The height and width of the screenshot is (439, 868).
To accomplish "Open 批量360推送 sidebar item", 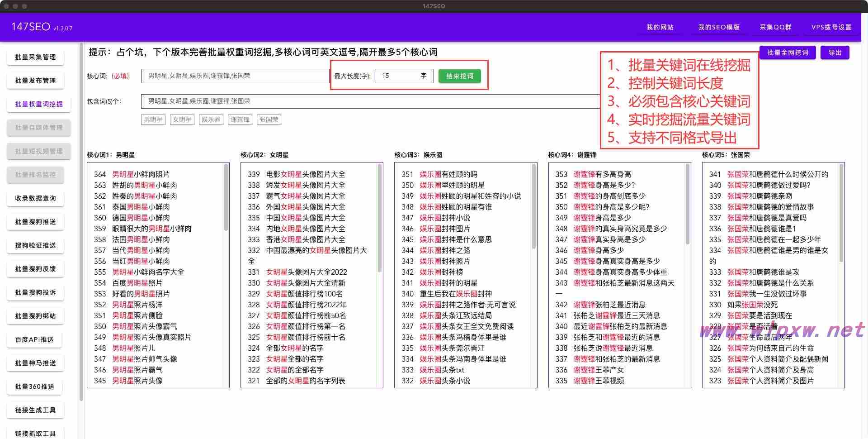I will tap(34, 387).
